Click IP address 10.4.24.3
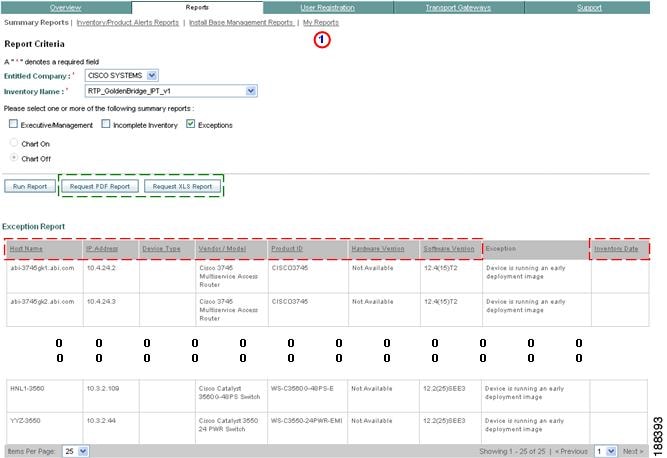This screenshot has height=458, width=667. 101,302
